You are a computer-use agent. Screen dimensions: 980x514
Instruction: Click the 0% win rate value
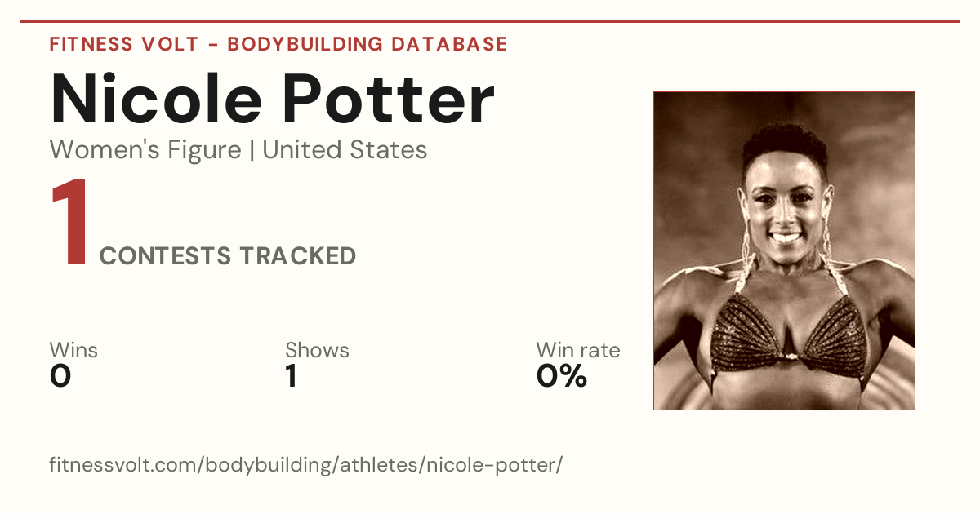pyautogui.click(x=562, y=377)
